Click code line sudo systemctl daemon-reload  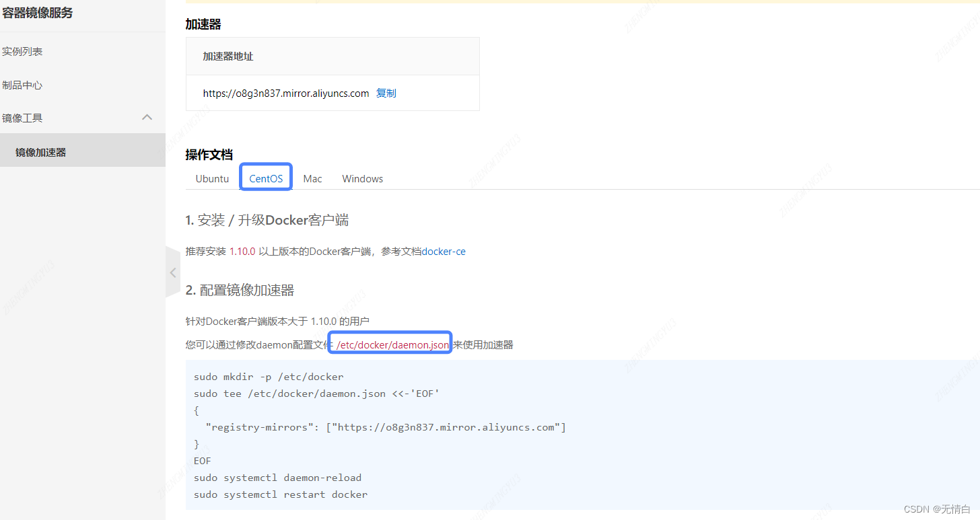(277, 478)
